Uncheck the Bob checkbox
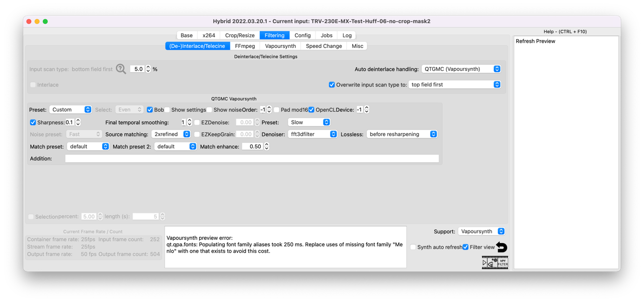Viewport: 644px width, 302px height. (150, 110)
